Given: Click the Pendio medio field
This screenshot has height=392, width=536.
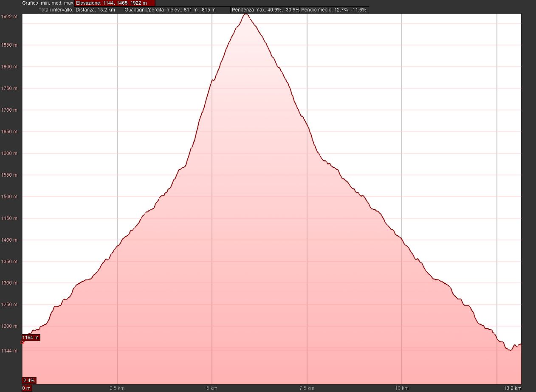Looking at the screenshot, I should pos(334,9).
